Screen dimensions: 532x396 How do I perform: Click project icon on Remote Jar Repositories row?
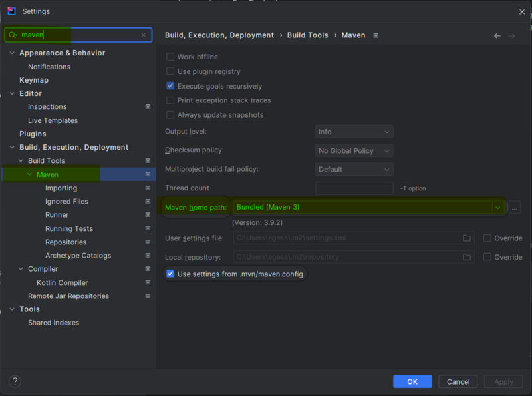pos(148,296)
